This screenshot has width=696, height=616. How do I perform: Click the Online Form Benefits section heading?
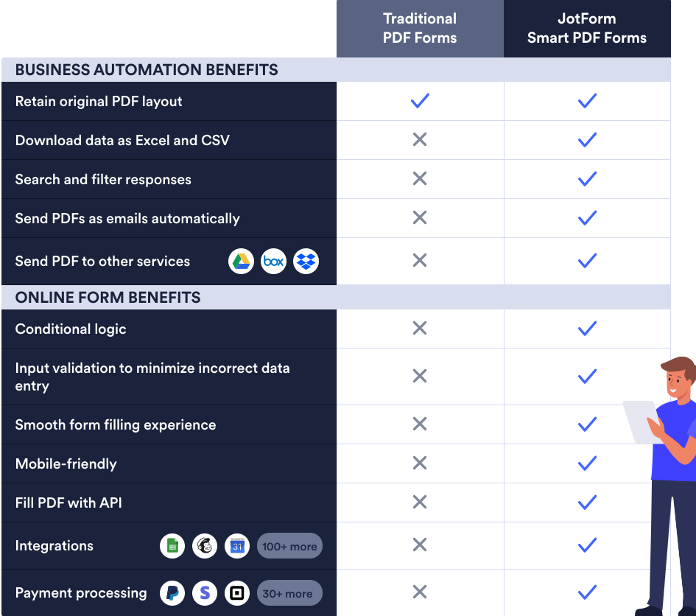(108, 298)
